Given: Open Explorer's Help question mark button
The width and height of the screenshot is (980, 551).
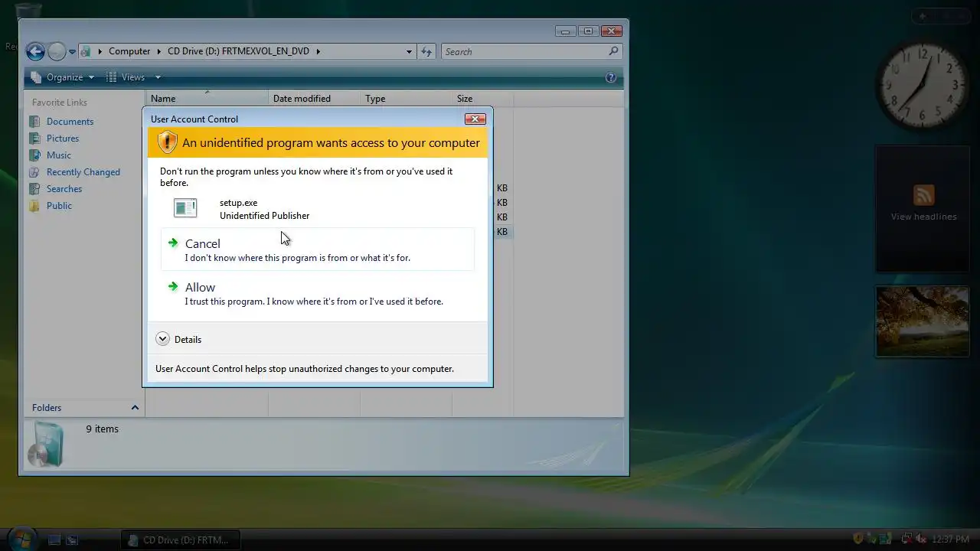Looking at the screenshot, I should (611, 77).
